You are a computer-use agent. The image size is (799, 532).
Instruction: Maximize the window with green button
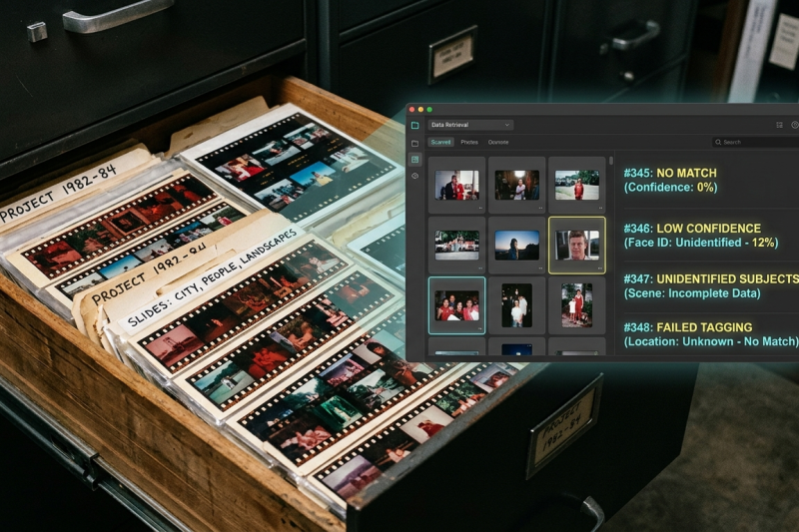pos(429,110)
